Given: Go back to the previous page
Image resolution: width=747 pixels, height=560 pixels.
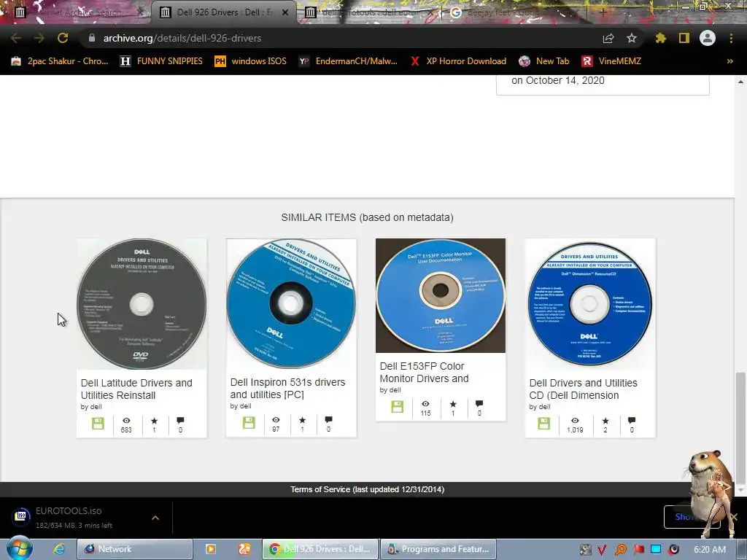Looking at the screenshot, I should click(16, 38).
